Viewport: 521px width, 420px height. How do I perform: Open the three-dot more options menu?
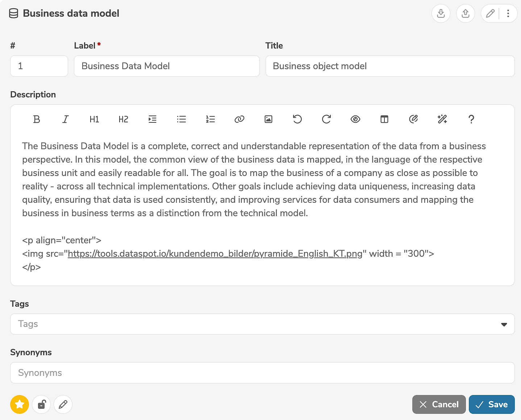click(x=508, y=13)
